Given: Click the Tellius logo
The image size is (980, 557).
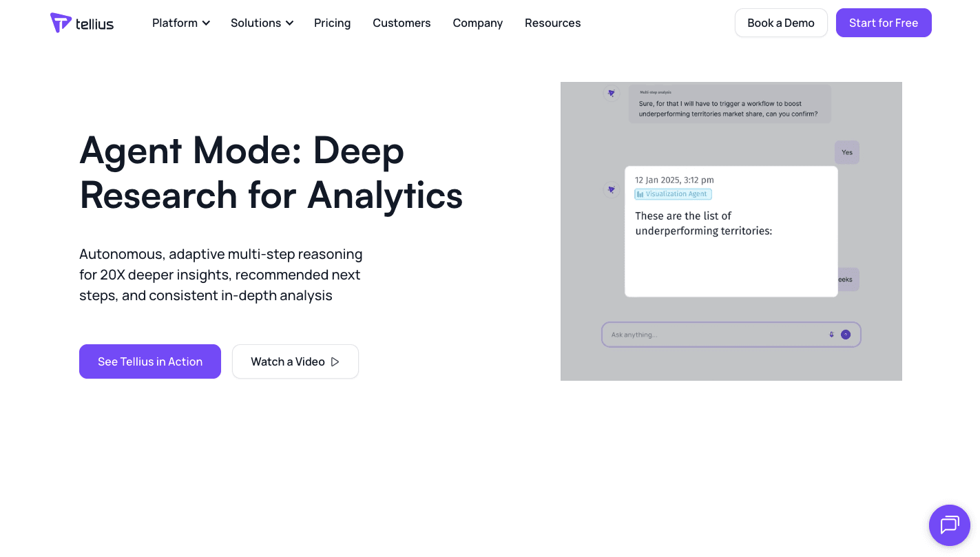Looking at the screenshot, I should (x=82, y=23).
